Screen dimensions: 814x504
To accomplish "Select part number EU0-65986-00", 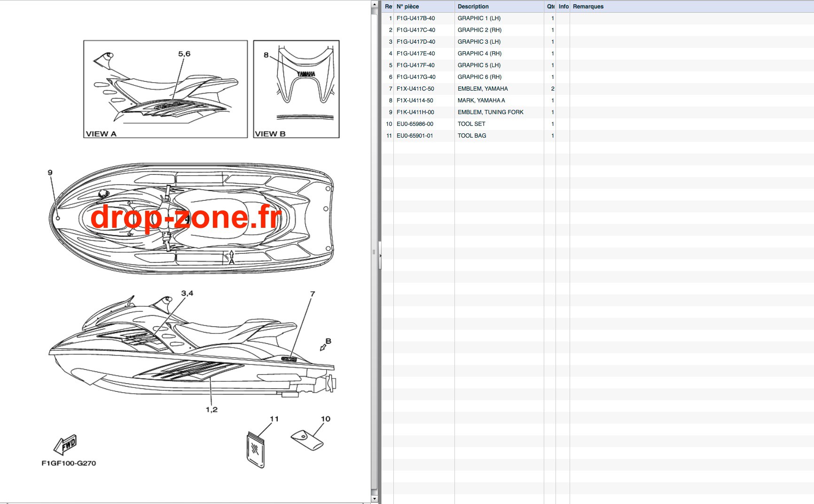I will [x=415, y=124].
